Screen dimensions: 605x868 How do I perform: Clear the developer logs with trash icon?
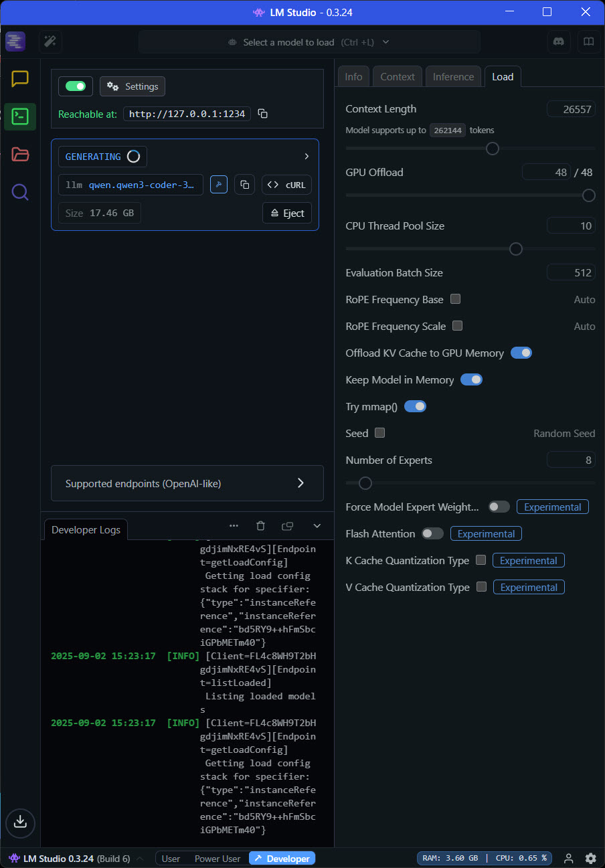(x=261, y=526)
